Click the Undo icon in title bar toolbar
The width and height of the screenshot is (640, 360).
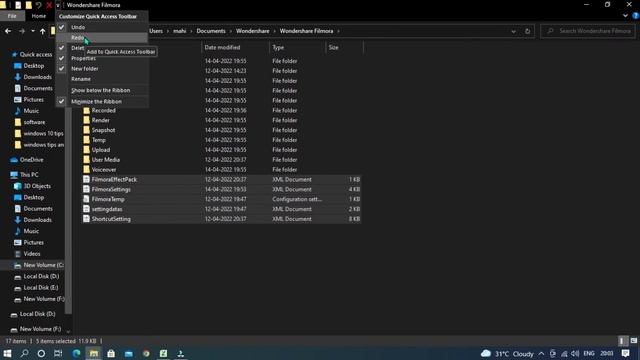39,5
